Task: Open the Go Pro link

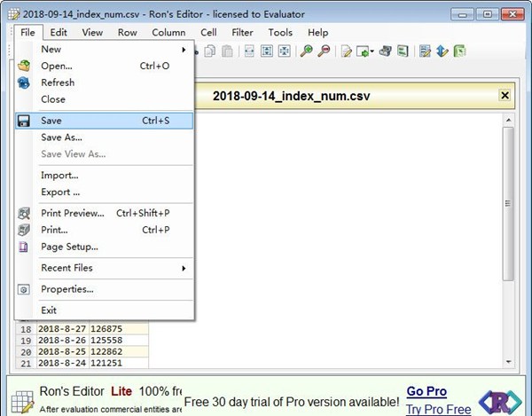Action: [x=426, y=391]
